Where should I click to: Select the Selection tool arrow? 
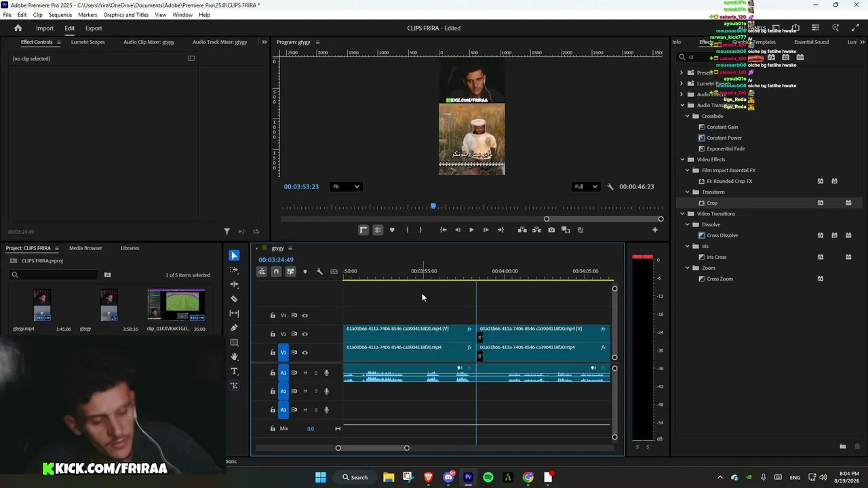[x=234, y=256]
